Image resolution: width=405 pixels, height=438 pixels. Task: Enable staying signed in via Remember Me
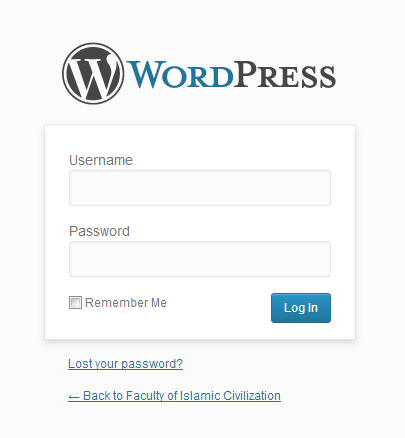75,302
